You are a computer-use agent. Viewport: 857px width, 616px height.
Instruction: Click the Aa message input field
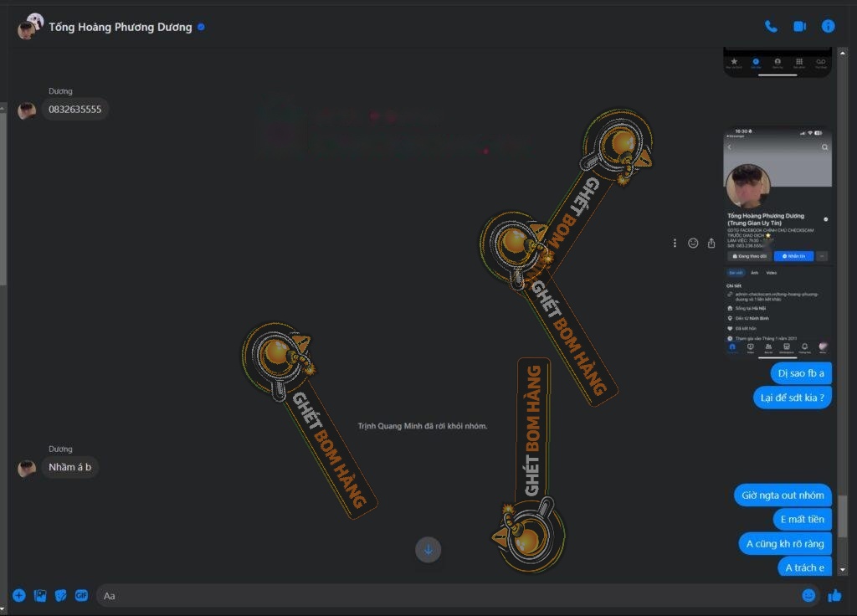click(x=444, y=596)
